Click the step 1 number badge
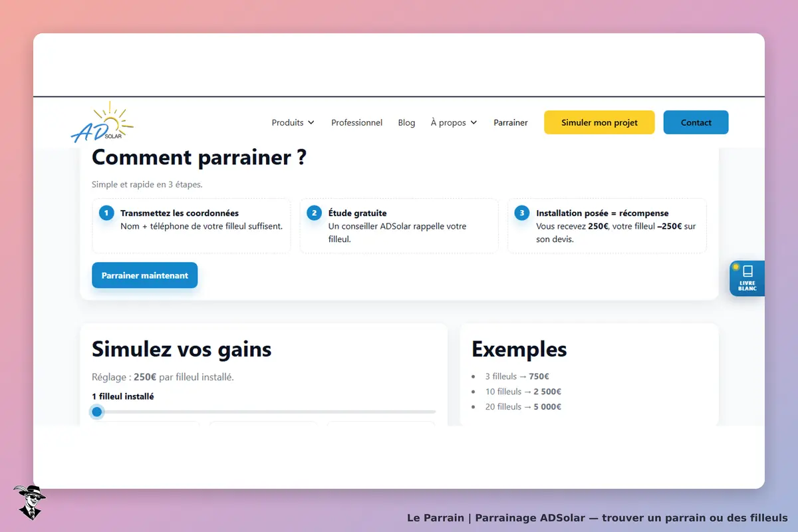Image resolution: width=798 pixels, height=532 pixels. click(106, 213)
